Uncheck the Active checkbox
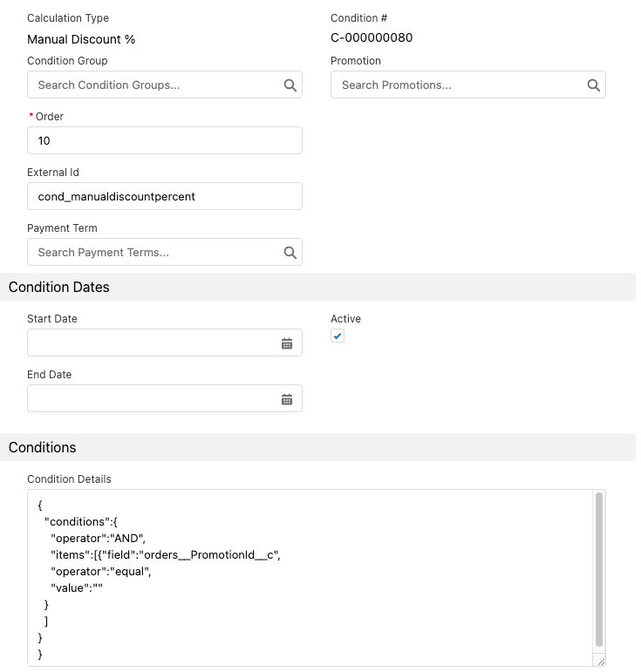641x672 pixels. tap(338, 336)
